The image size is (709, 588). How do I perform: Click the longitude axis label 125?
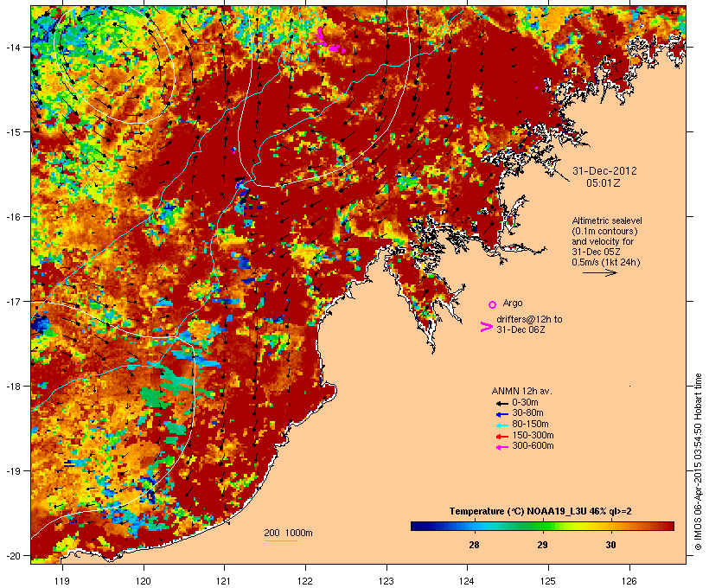coord(548,581)
